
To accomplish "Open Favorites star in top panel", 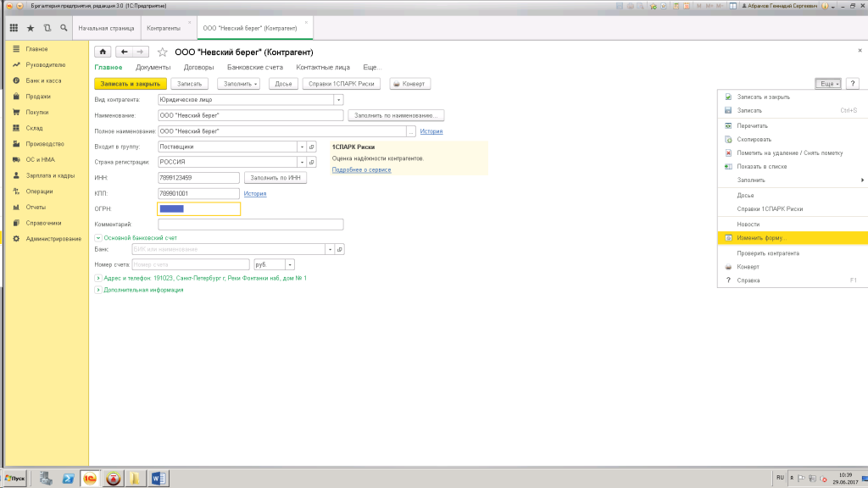I will (x=31, y=28).
